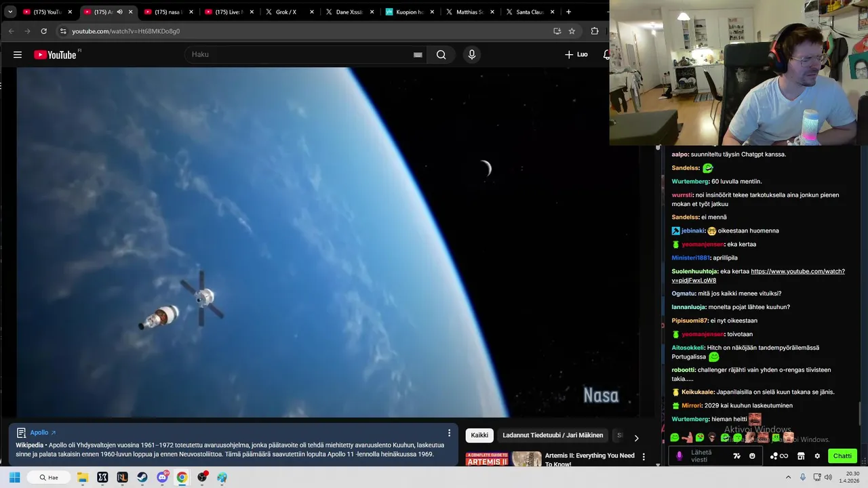Click the green Chatti send button

842,456
